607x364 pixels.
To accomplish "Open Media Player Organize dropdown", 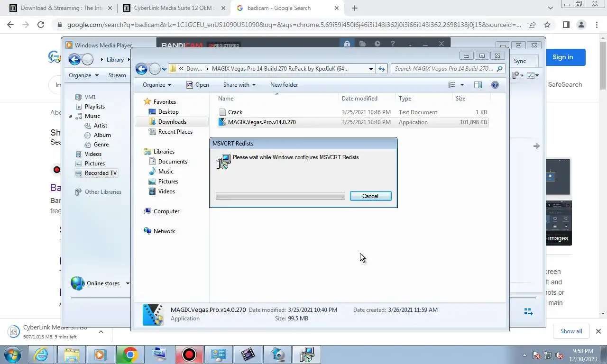I will [83, 75].
